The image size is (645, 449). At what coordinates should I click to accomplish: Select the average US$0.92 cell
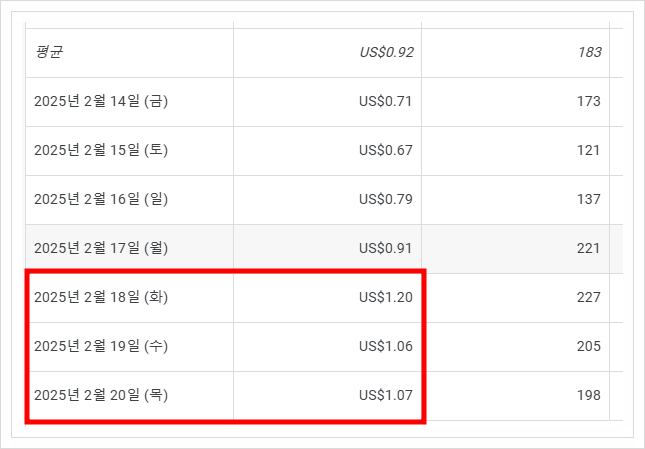(x=386, y=52)
